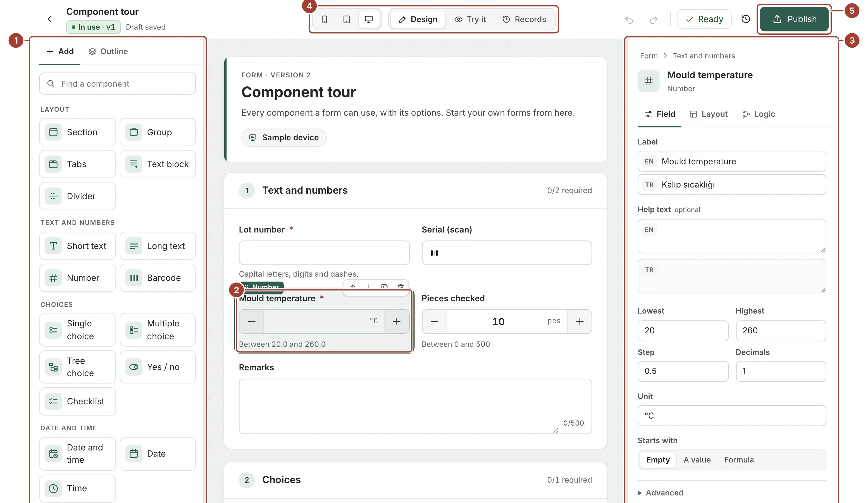
Task: Add a Tree choice component
Action: [78, 367]
